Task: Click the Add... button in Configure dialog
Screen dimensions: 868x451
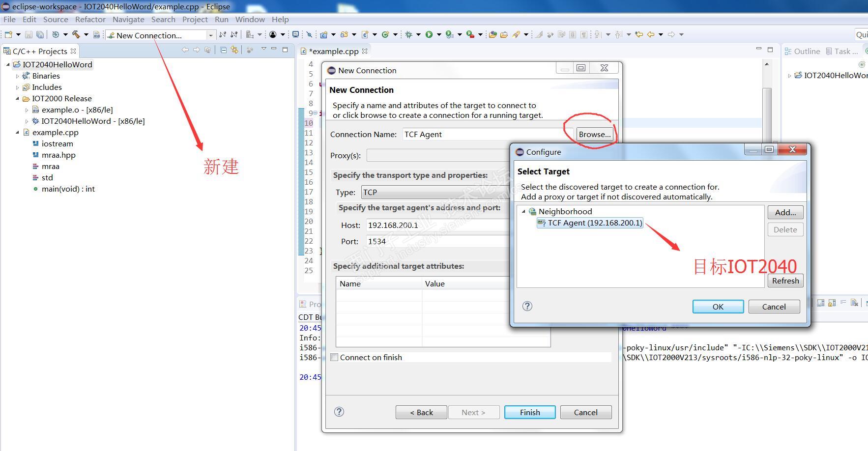Action: click(785, 212)
